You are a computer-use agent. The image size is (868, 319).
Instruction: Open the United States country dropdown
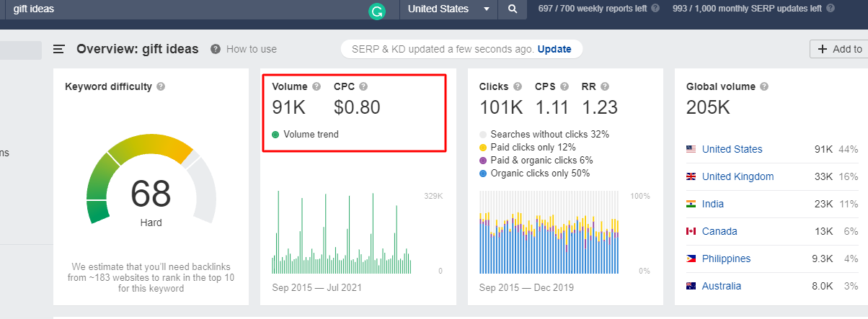tap(450, 9)
